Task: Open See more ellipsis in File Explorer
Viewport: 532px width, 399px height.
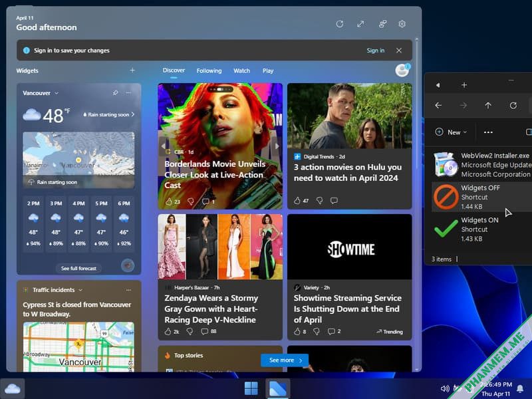Action: 488,132
